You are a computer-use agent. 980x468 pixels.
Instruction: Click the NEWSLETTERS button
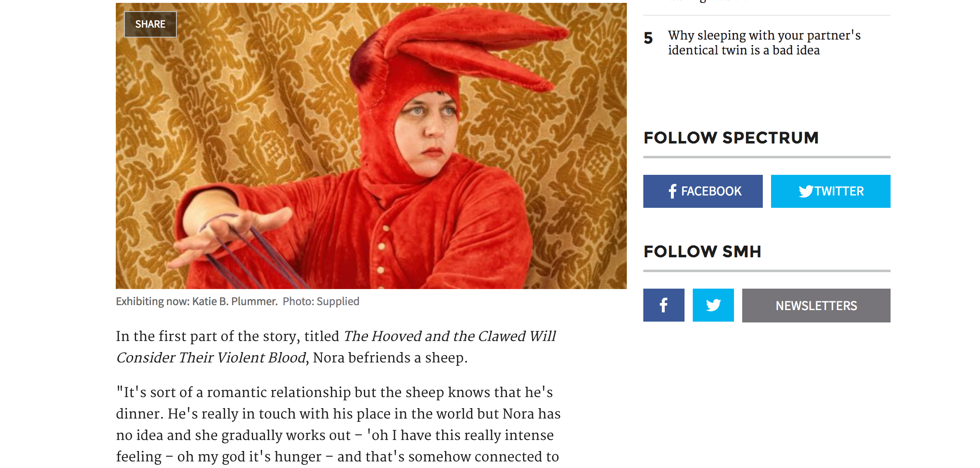pyautogui.click(x=816, y=306)
